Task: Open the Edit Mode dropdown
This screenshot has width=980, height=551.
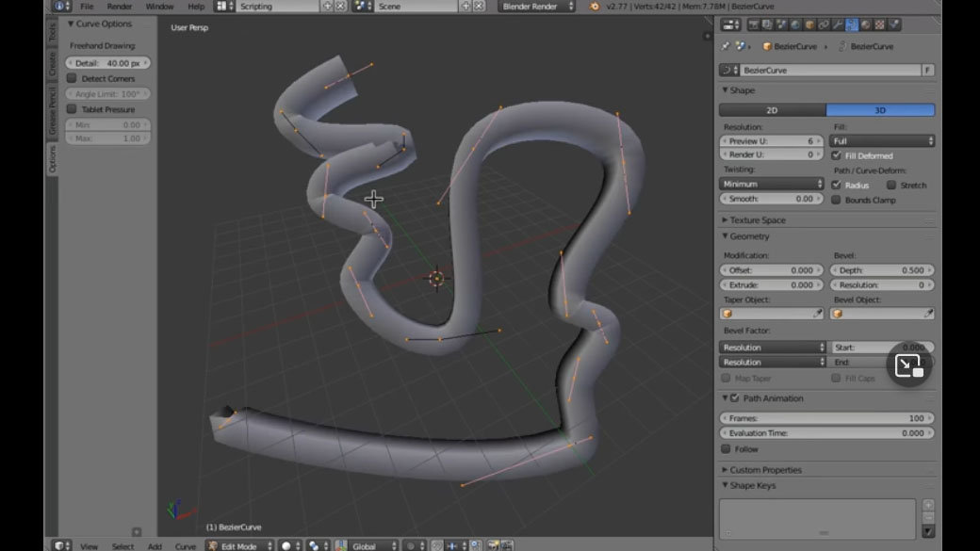Action: point(237,545)
